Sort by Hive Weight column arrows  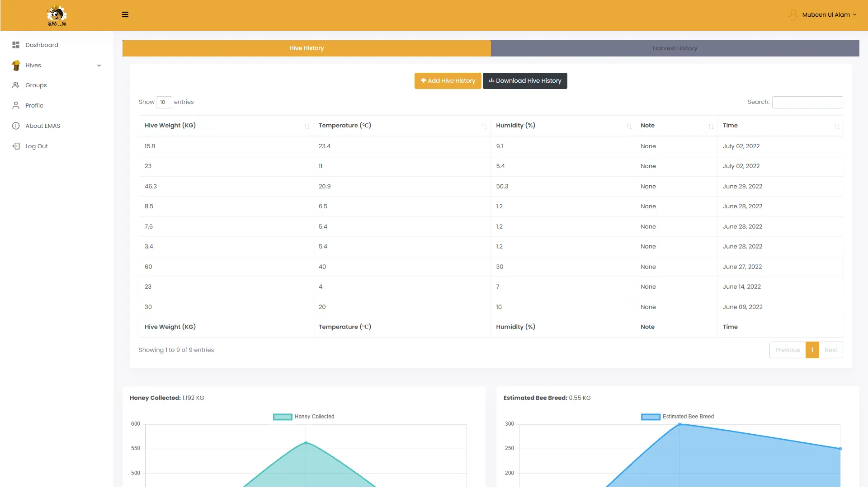(307, 126)
